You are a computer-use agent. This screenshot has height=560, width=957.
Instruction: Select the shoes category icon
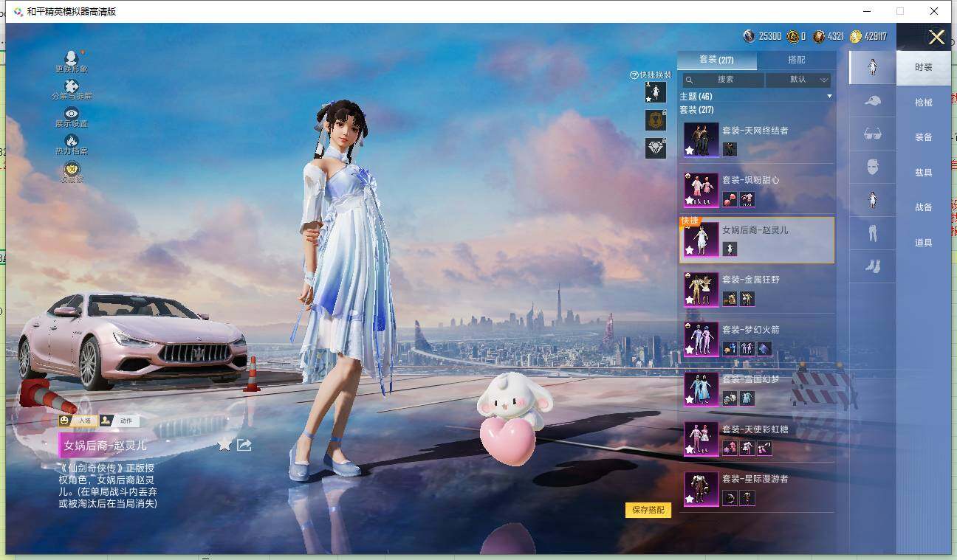point(872,266)
